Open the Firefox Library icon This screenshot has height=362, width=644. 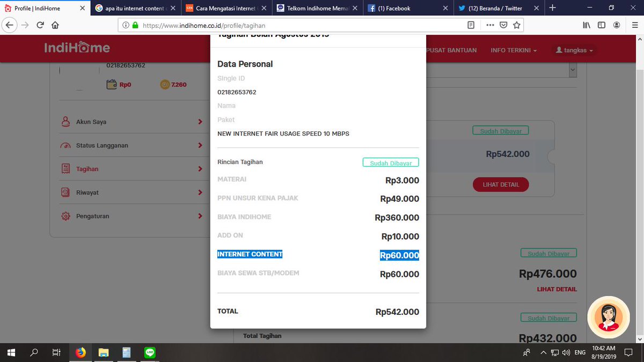pos(587,25)
